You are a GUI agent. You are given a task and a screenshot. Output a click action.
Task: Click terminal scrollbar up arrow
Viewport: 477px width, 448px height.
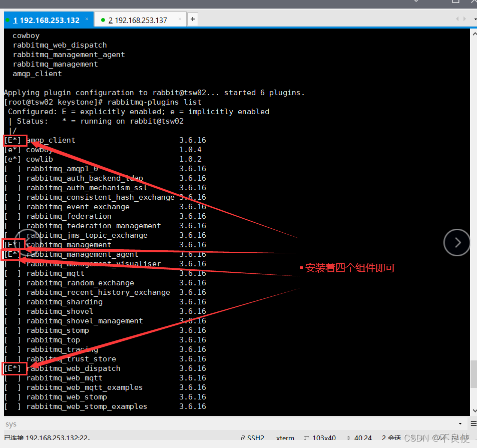click(x=474, y=34)
